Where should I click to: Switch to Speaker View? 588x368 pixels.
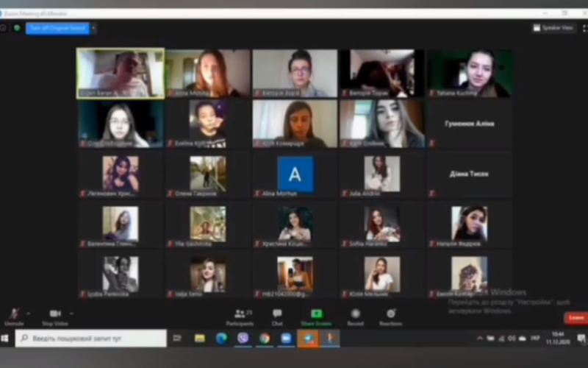point(553,28)
